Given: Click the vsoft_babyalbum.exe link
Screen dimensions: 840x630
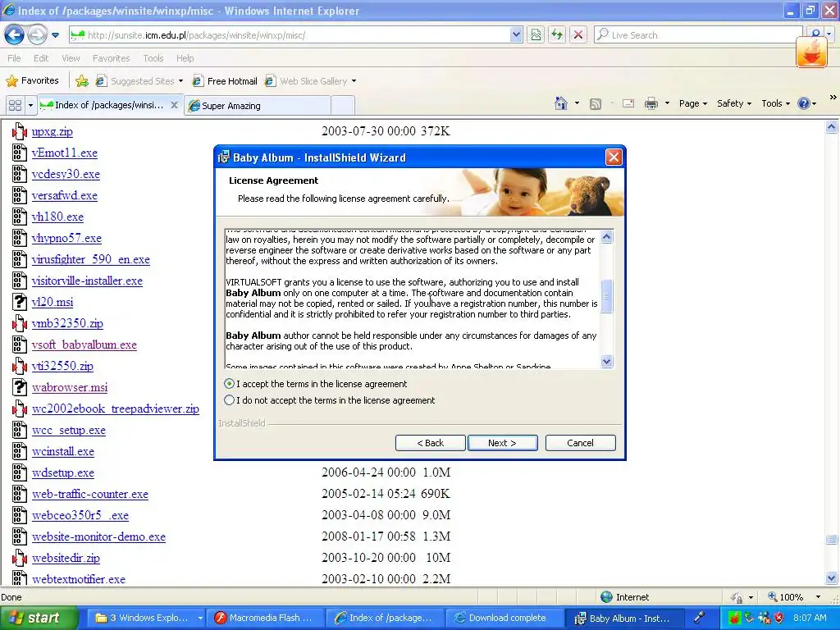Looking at the screenshot, I should (x=84, y=345).
